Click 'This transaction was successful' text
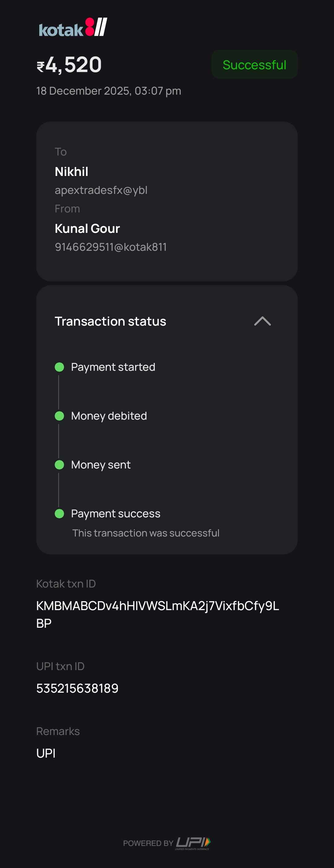 (x=146, y=533)
